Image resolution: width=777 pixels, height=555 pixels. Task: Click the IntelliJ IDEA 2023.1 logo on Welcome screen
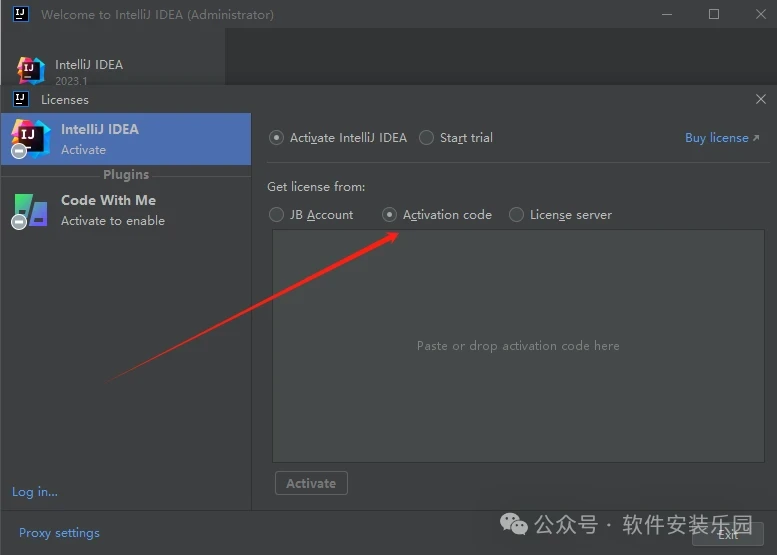pyautogui.click(x=31, y=70)
